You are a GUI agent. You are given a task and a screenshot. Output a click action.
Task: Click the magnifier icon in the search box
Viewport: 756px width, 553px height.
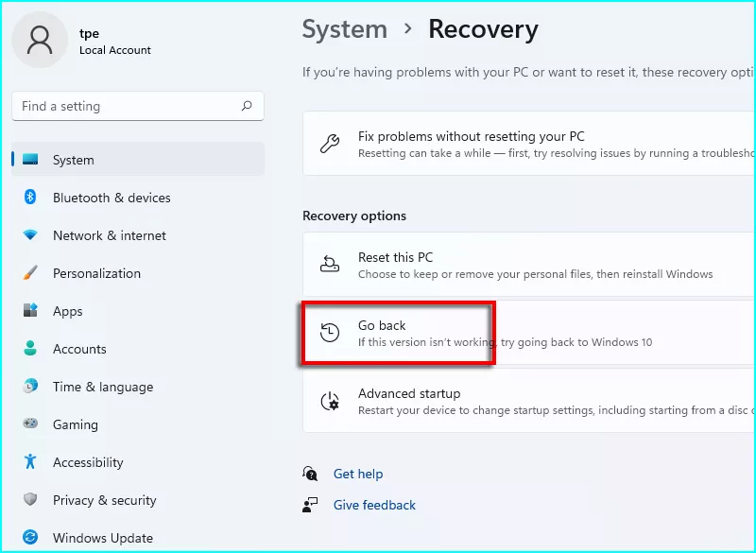(x=247, y=106)
